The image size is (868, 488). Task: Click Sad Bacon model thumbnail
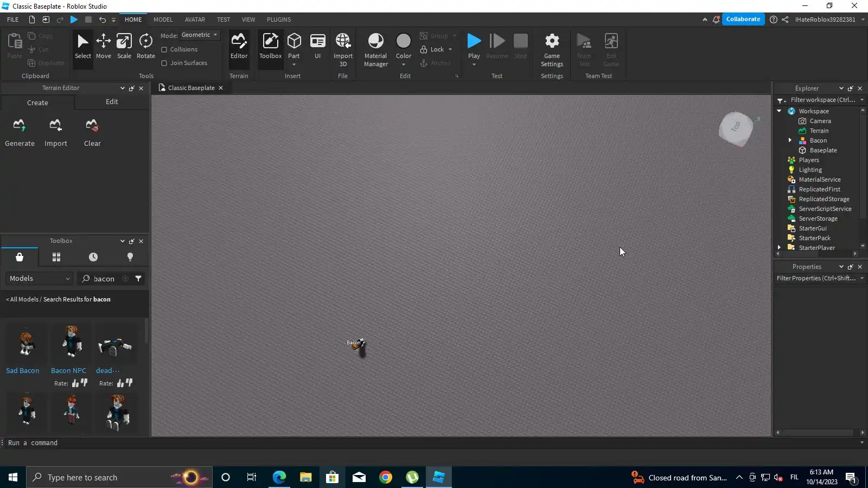pos(25,343)
